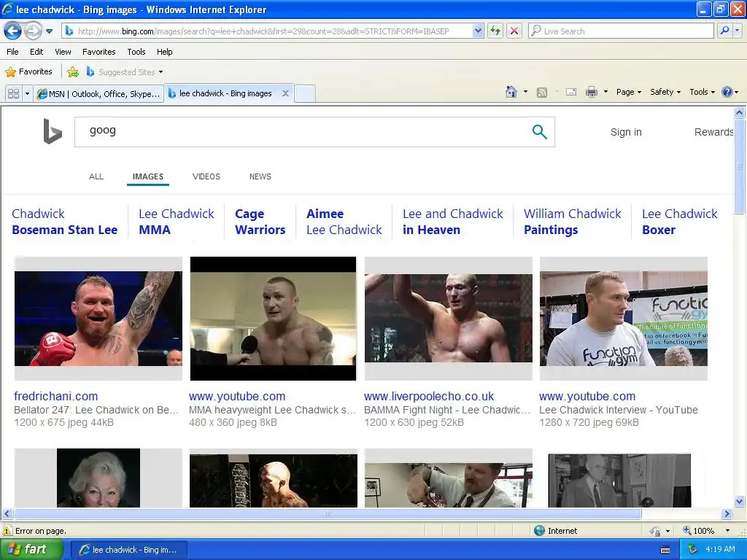The height and width of the screenshot is (560, 747).
Task: Open the search provider dropdown arrow
Action: pyautogui.click(x=737, y=31)
